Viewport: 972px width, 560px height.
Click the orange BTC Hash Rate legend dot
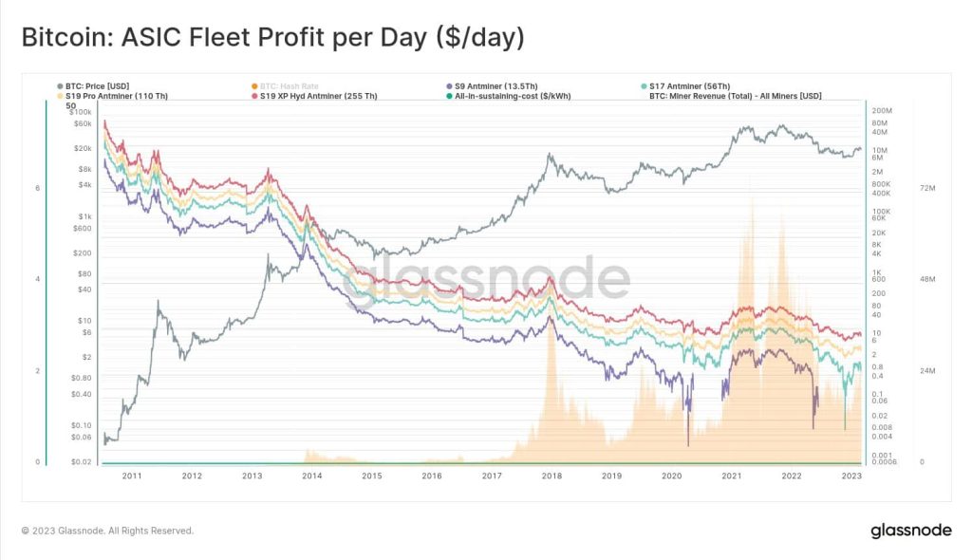tap(253, 86)
